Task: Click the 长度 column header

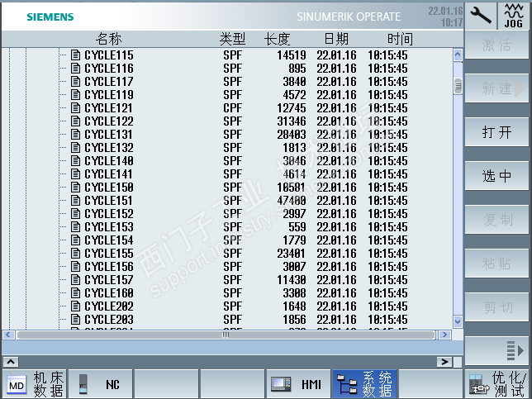Action: 278,39
